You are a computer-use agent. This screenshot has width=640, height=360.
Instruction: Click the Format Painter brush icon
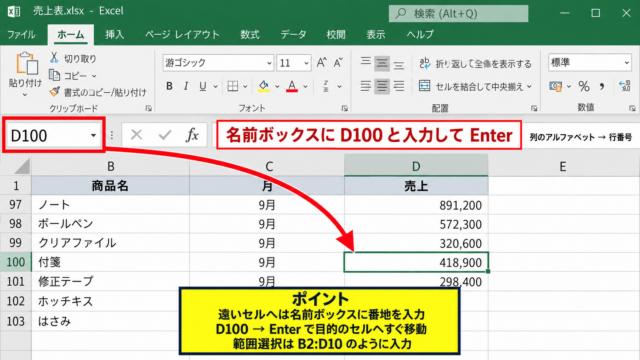(54, 92)
